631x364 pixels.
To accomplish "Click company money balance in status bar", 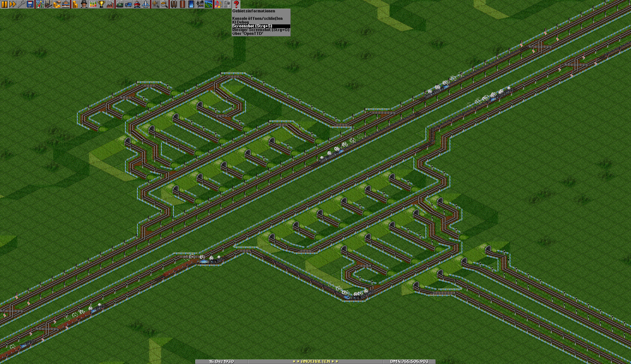I will [x=409, y=361].
